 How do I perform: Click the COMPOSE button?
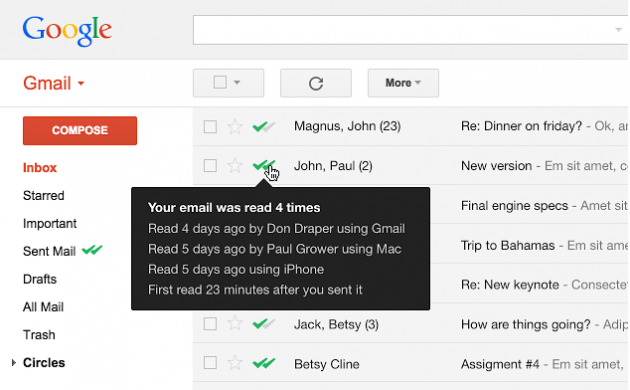[80, 131]
